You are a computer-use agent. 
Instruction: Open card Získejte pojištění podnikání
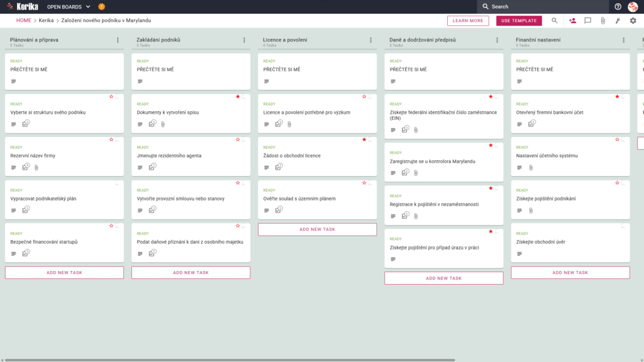click(x=570, y=200)
